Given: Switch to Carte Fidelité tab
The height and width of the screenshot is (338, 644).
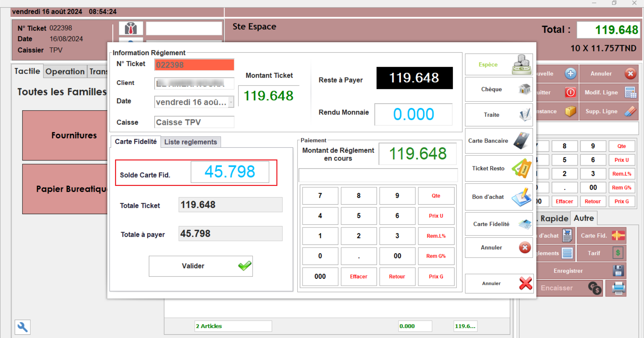Looking at the screenshot, I should click(x=136, y=142).
